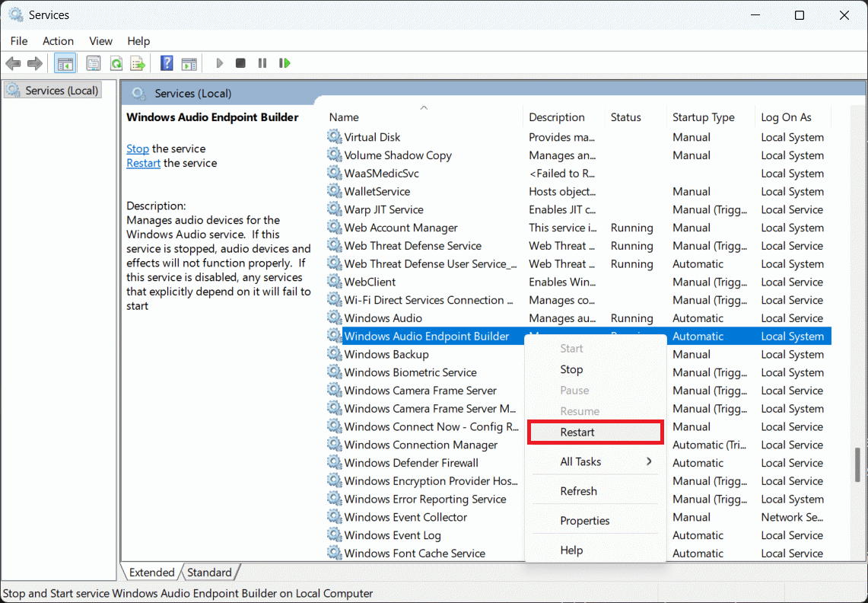Viewport: 868px width, 603px height.
Task: Select Properties in the context menu
Action: point(585,521)
